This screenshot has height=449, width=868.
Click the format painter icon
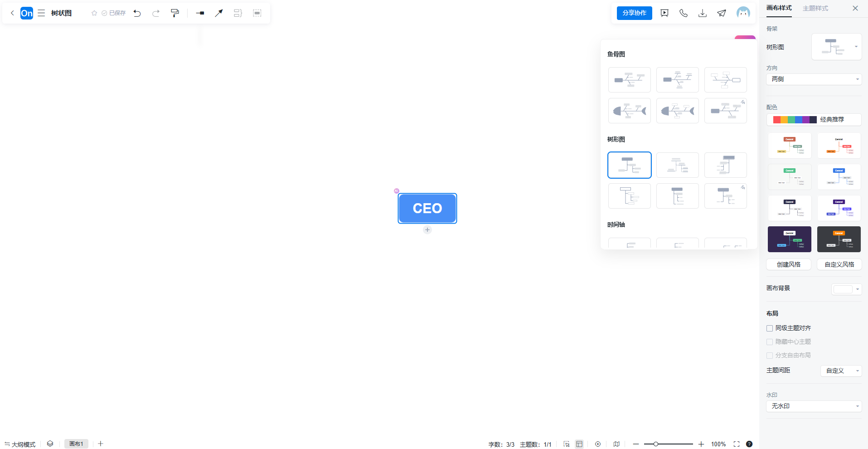(175, 13)
